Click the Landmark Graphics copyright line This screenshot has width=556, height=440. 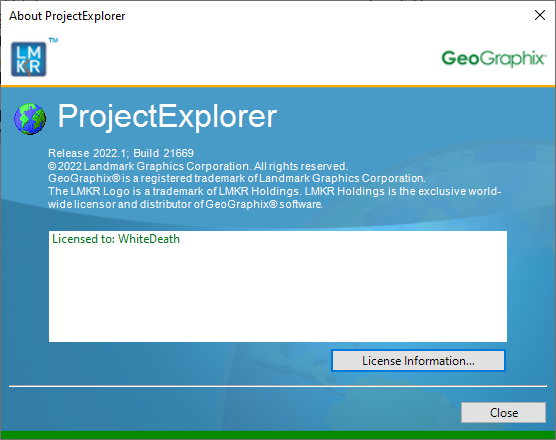[198, 166]
